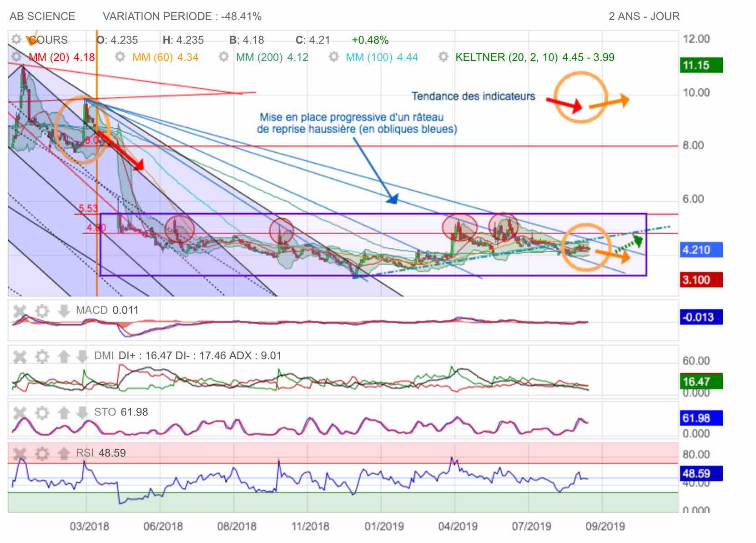Click the 5.53 resistance level label
756x543 pixels.
point(88,208)
